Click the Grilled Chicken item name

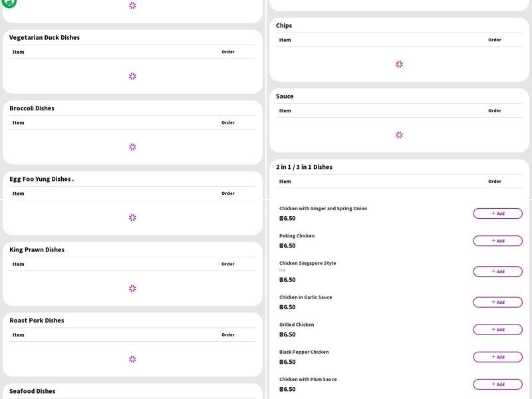tap(297, 325)
